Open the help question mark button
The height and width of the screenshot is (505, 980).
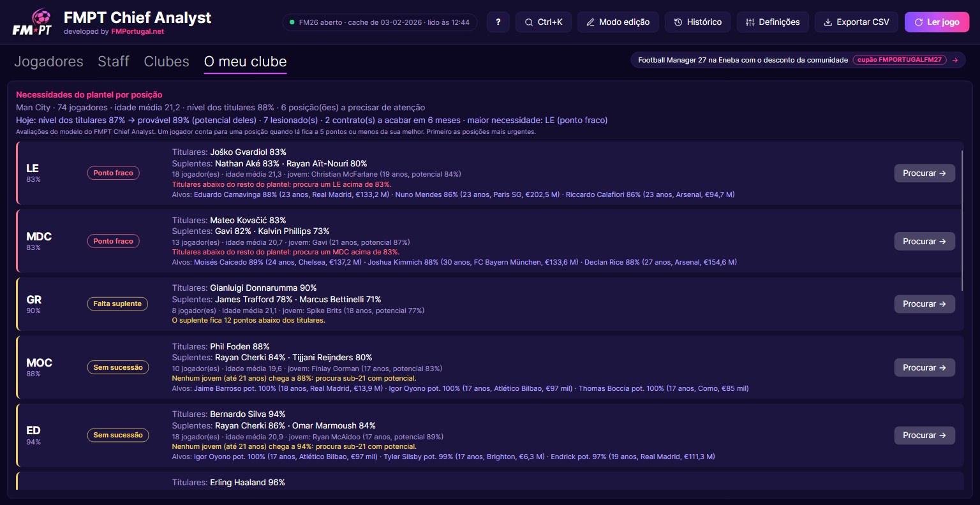pos(498,22)
